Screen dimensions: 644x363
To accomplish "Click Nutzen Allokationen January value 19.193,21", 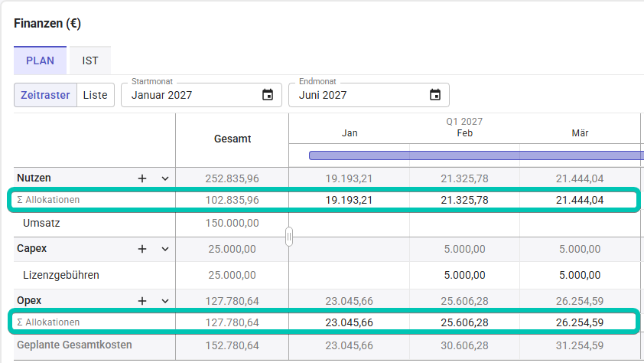I will [x=350, y=201].
